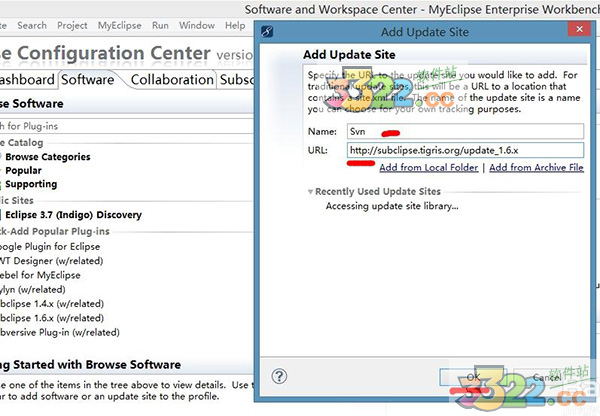
Task: Click Subversive Plug-in (w/related) entry
Action: (x=60, y=333)
